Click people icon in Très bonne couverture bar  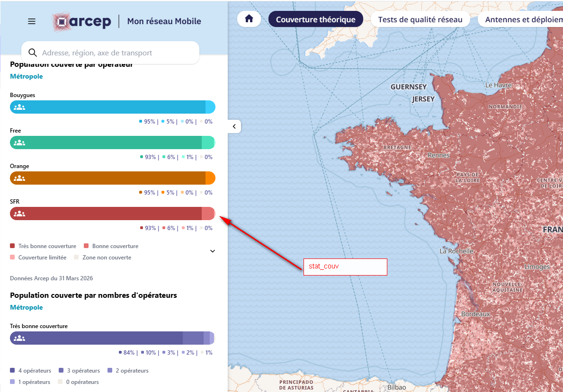(19, 338)
